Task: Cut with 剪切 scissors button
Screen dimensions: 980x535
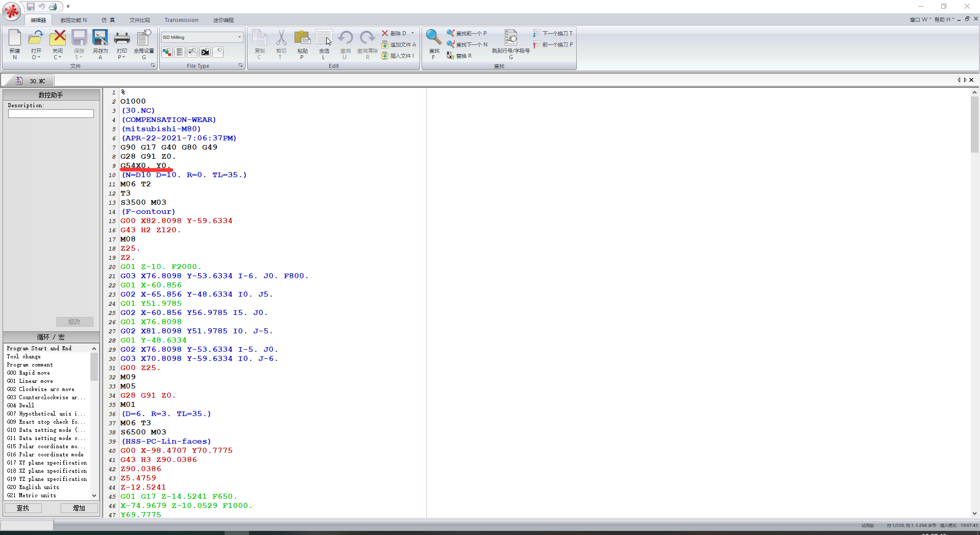Action: click(x=281, y=44)
